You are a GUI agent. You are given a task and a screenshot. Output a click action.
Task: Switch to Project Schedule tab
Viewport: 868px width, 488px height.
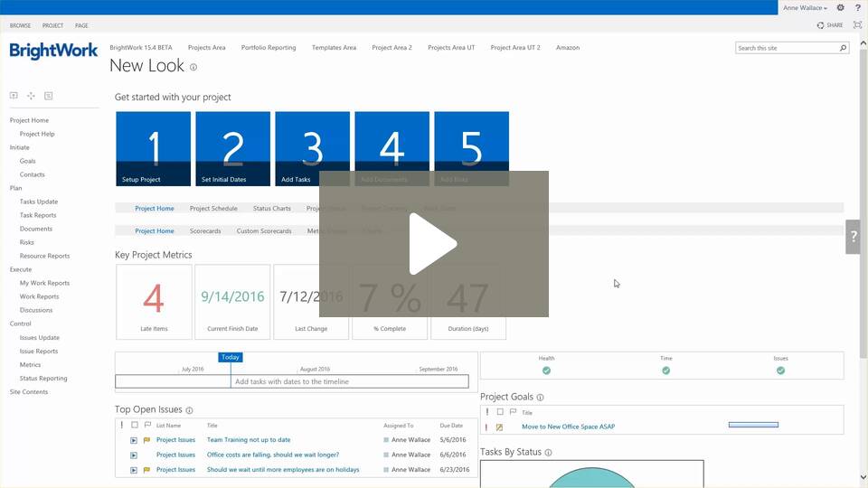(213, 209)
